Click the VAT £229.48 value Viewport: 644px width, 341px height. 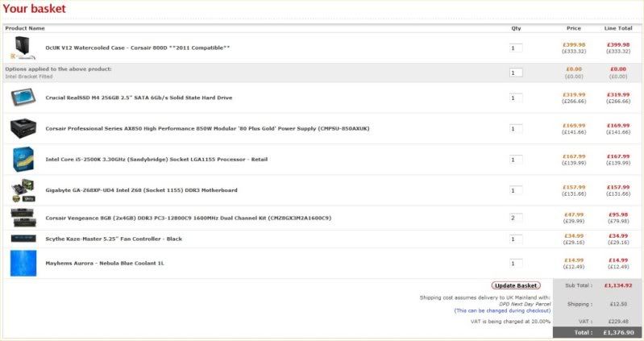tap(618, 322)
